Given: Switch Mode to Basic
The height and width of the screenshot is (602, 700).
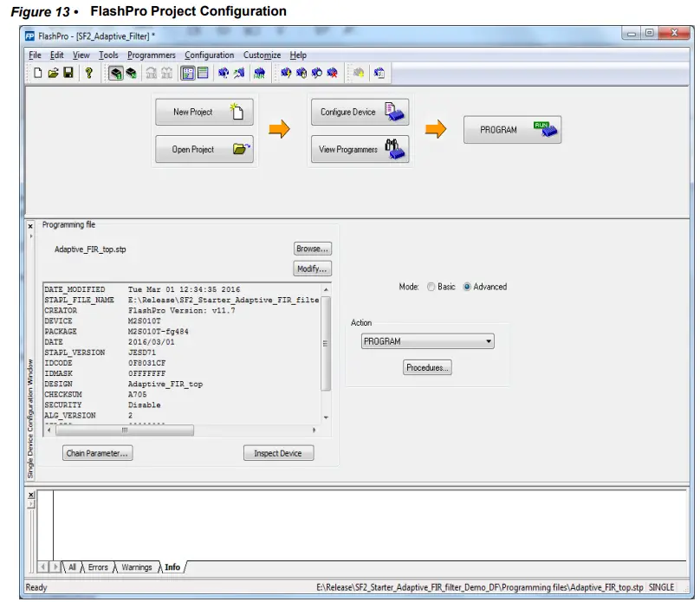Looking at the screenshot, I should coord(431,286).
